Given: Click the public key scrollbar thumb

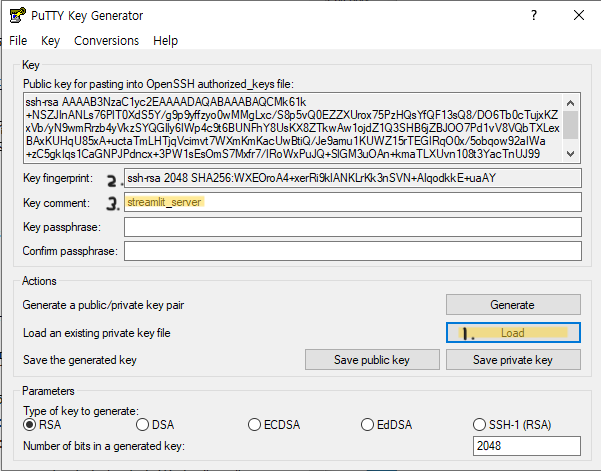Looking at the screenshot, I should 570,125.
